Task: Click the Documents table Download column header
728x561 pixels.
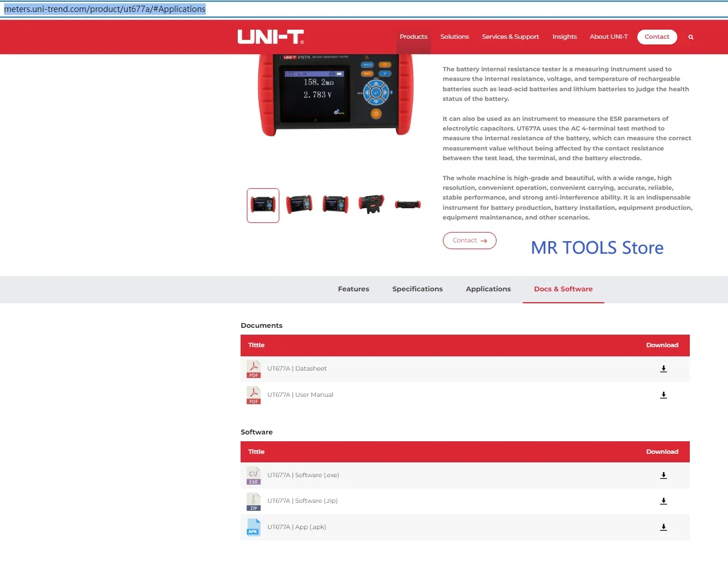Action: (662, 345)
